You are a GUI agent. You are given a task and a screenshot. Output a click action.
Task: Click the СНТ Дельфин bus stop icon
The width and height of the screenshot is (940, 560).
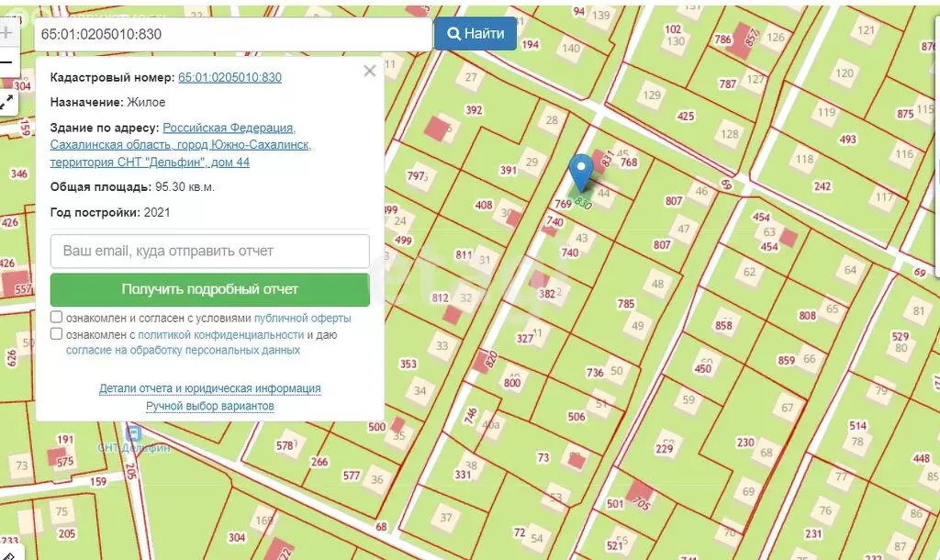135,432
